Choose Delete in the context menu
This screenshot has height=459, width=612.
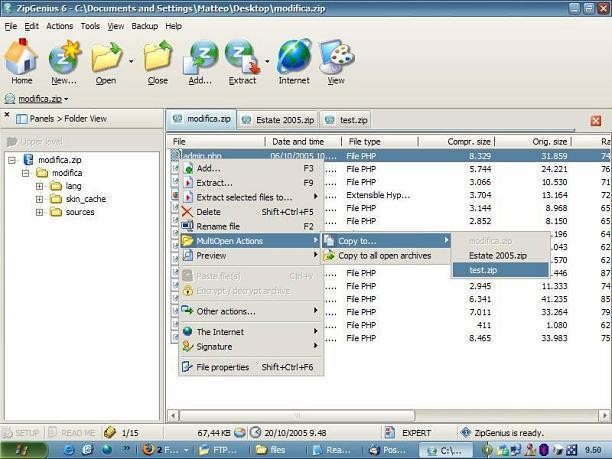pos(251,212)
